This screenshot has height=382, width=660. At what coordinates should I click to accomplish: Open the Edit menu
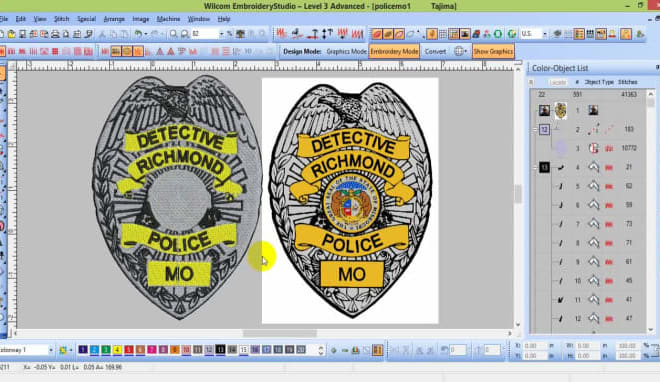(20, 19)
